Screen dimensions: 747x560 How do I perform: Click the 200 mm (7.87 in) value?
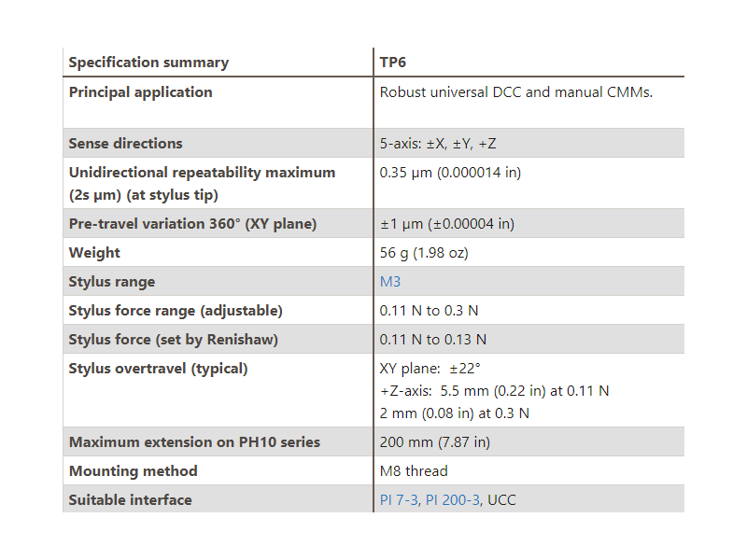[434, 441]
